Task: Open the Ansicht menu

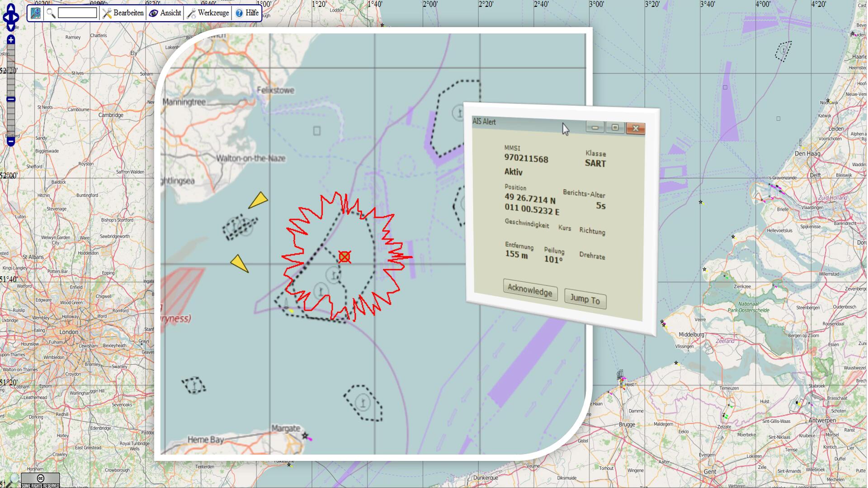Action: 165,13
